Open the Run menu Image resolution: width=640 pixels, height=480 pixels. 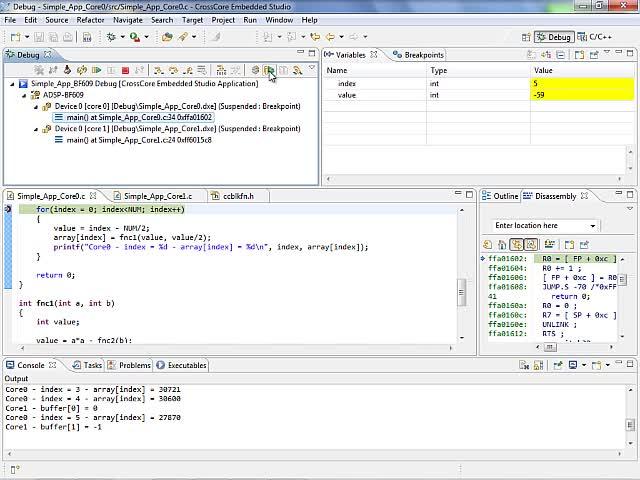click(x=250, y=20)
